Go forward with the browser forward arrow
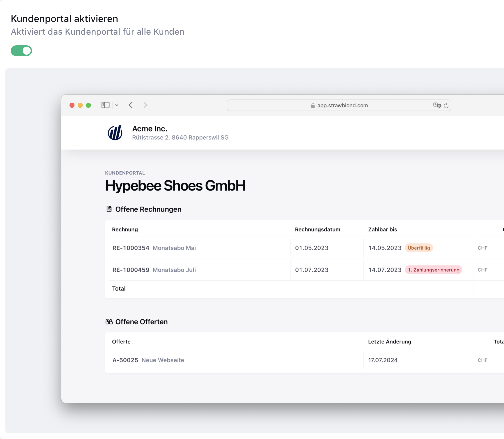The width and height of the screenshot is (504, 439). coord(145,105)
